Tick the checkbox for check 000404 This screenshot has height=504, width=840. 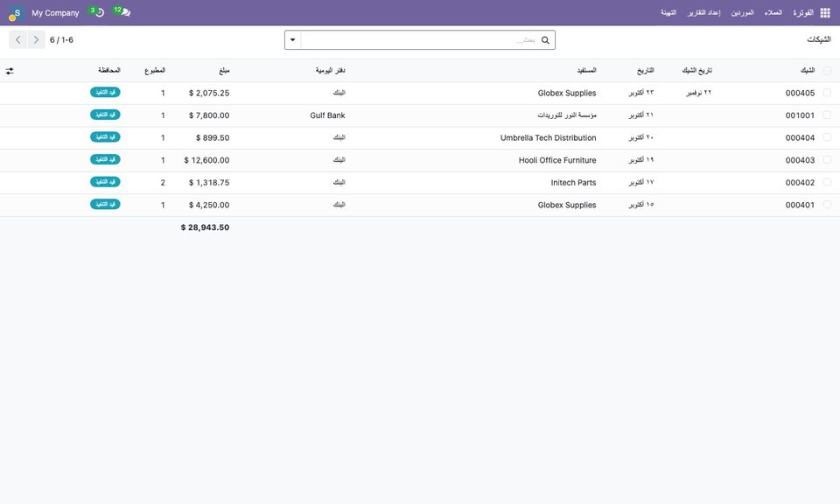[x=827, y=137]
